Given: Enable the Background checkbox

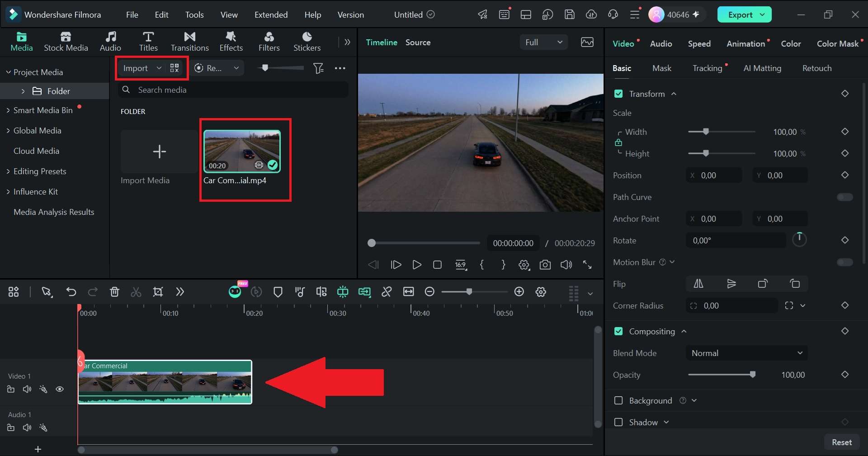Looking at the screenshot, I should coord(618,401).
